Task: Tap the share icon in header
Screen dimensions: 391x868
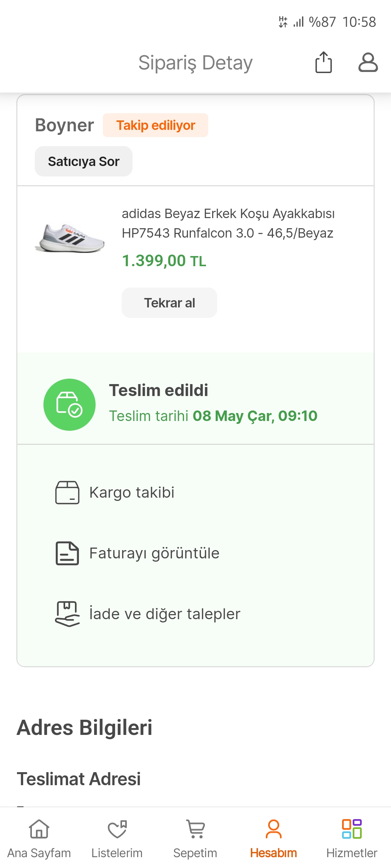Action: (x=323, y=63)
